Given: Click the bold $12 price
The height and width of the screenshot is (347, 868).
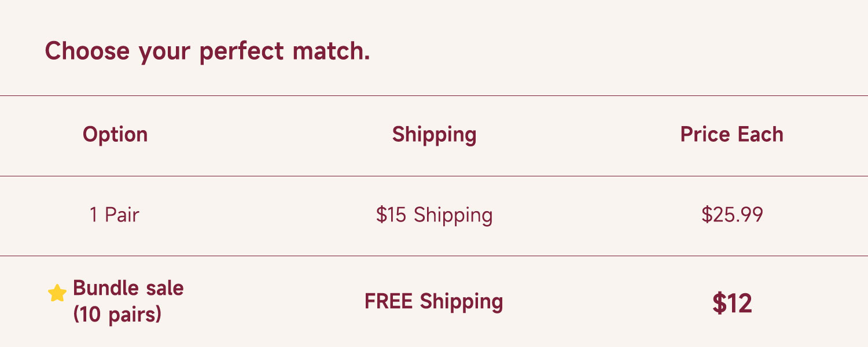Looking at the screenshot, I should tap(732, 303).
